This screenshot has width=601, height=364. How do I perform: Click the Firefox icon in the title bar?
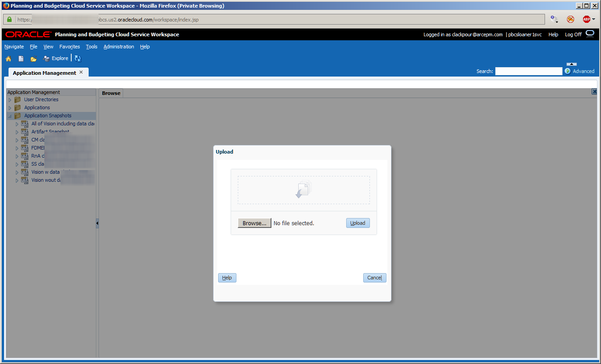pos(6,6)
